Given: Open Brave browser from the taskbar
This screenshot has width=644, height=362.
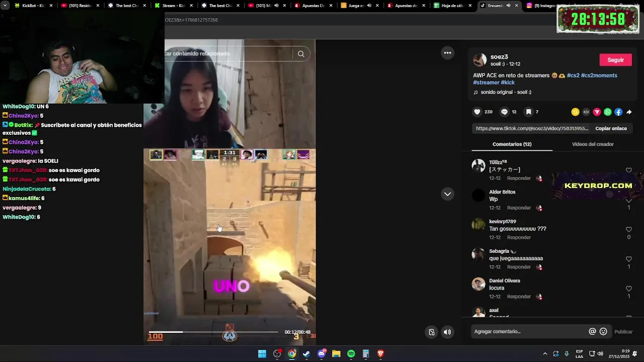Looking at the screenshot, I should coord(381,354).
